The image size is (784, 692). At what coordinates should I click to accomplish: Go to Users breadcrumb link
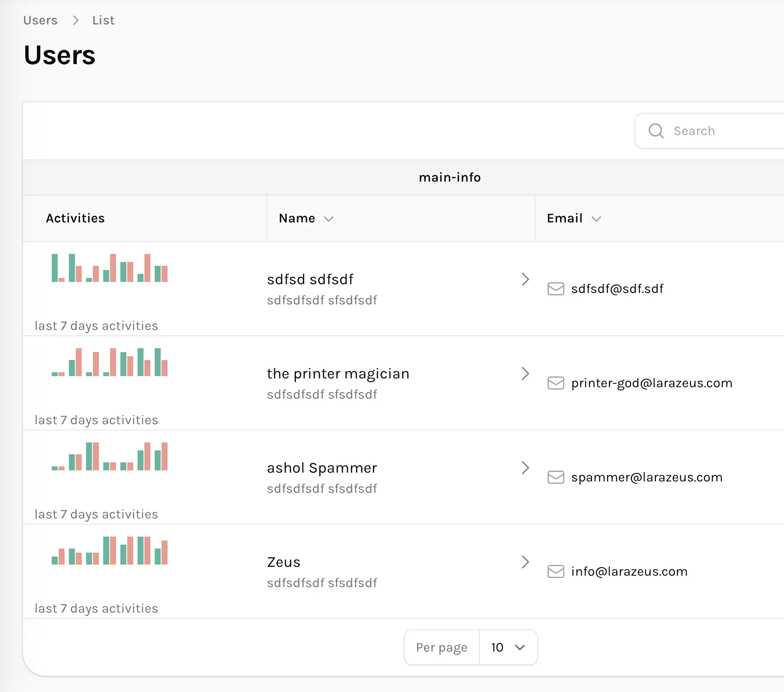click(40, 20)
